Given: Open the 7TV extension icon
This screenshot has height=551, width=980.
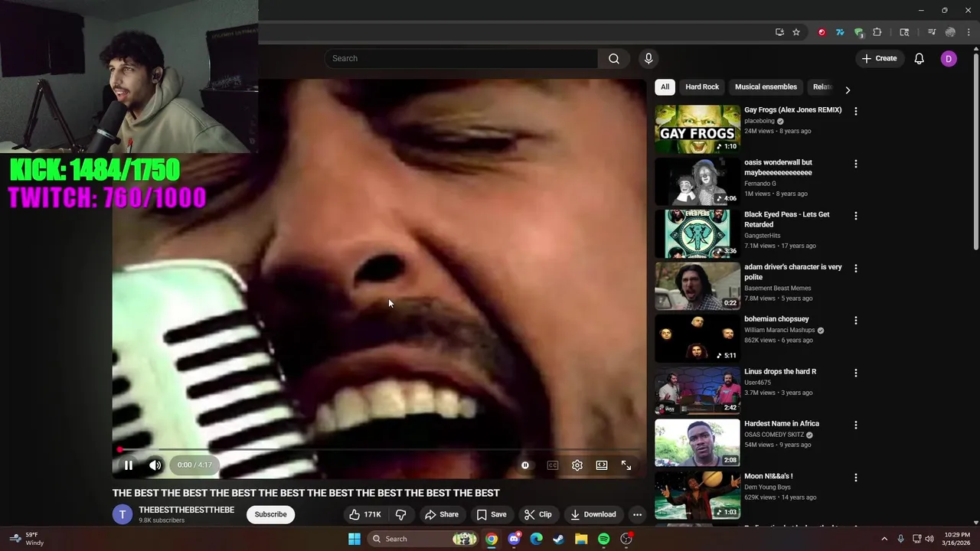Looking at the screenshot, I should 840,32.
